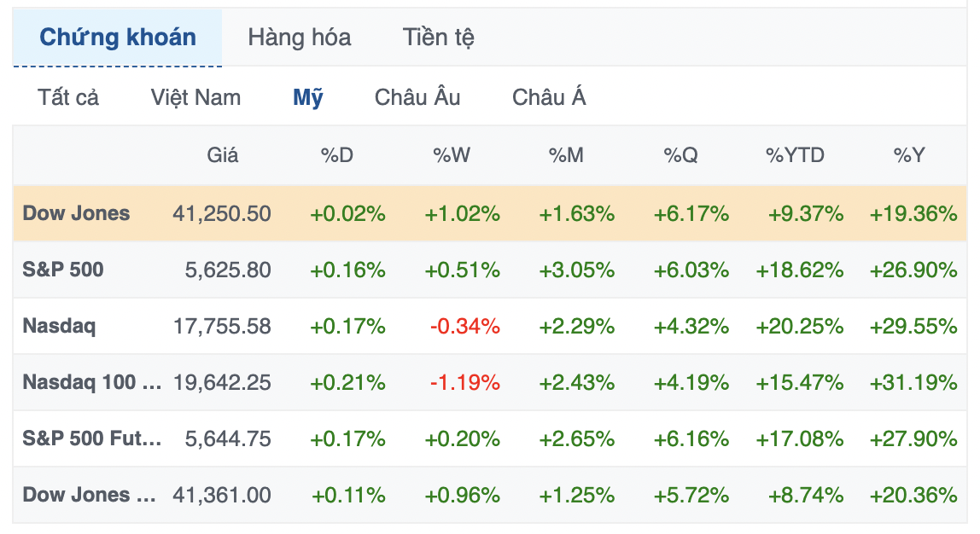Select the Mỹ region filter
Image resolution: width=980 pixels, height=534 pixels.
click(x=308, y=97)
